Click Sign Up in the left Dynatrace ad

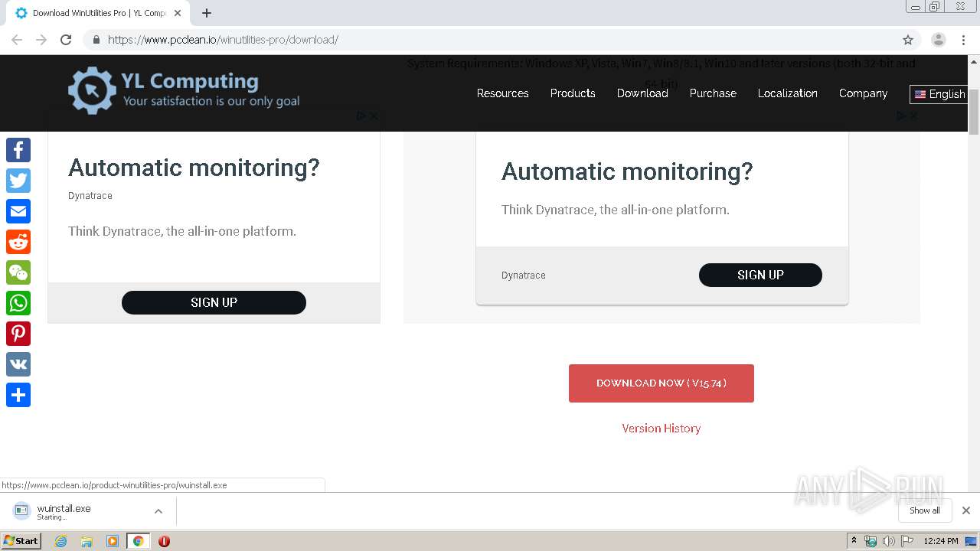(214, 302)
